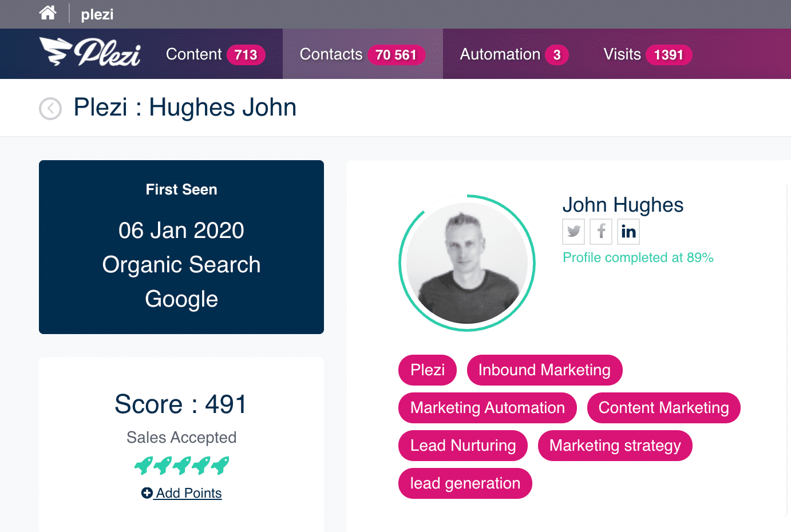
Task: Click the Google source text
Action: [181, 299]
